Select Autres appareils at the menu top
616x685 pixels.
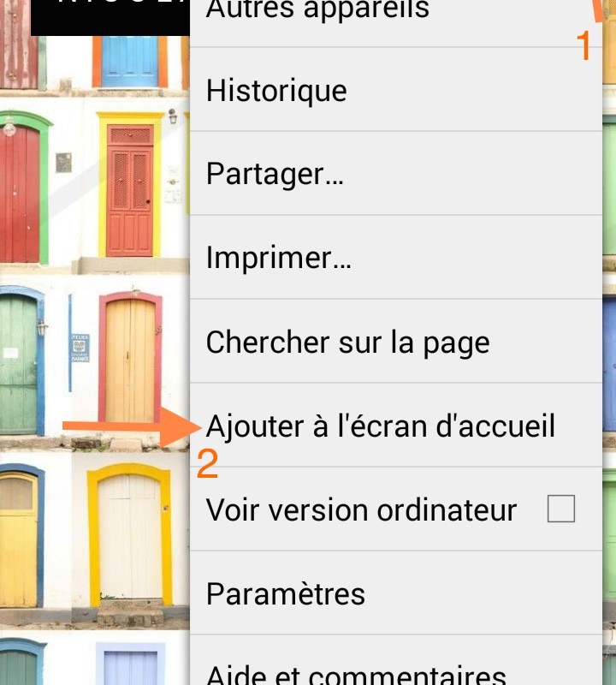(396, 23)
